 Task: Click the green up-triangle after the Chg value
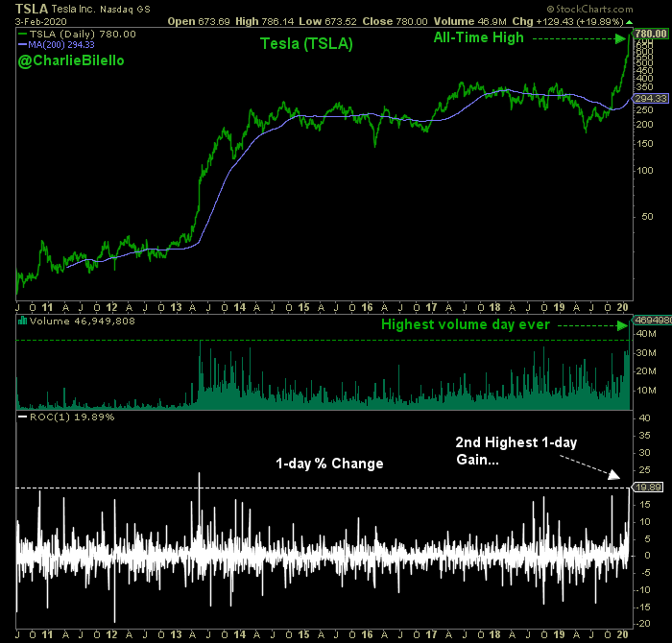tap(629, 22)
